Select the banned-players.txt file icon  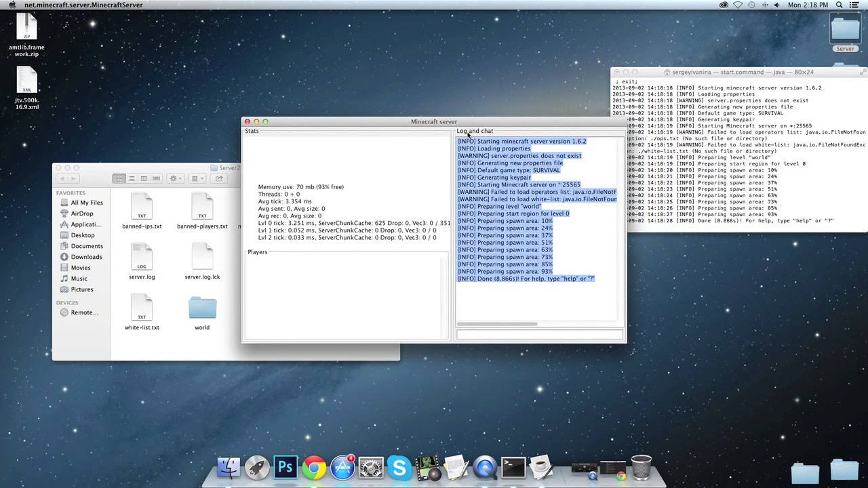click(x=202, y=206)
